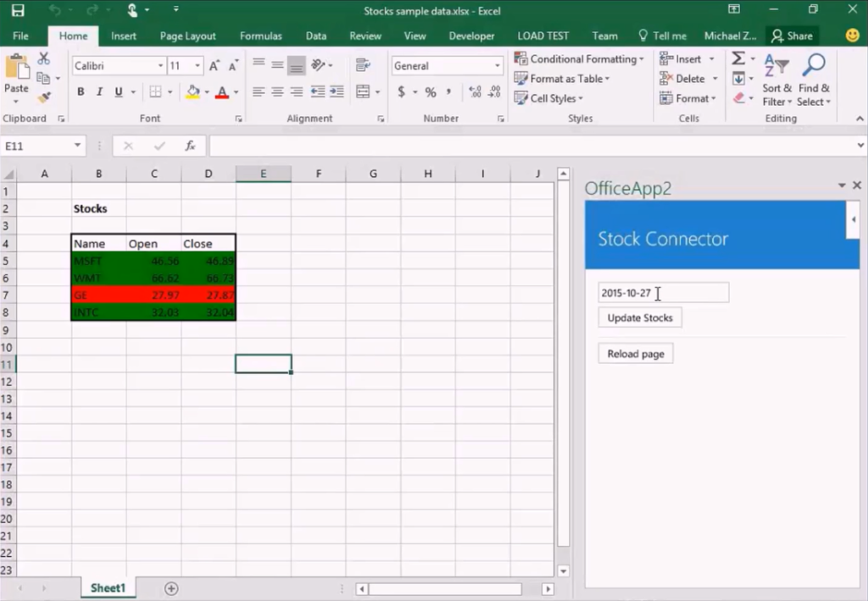This screenshot has width=868, height=601.
Task: Toggle Underline formatting
Action: 119,92
